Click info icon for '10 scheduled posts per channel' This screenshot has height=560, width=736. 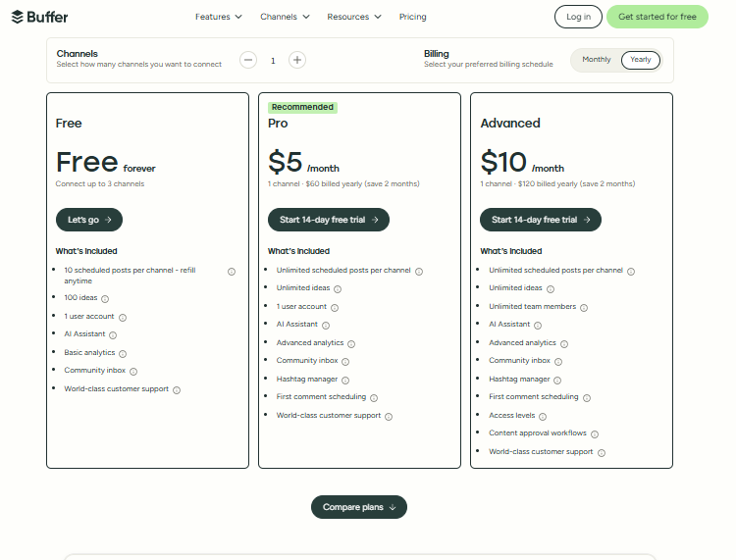(x=232, y=272)
